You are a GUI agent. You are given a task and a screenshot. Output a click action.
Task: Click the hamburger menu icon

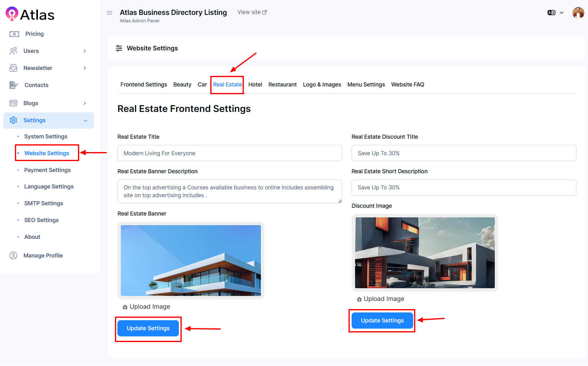tap(109, 13)
